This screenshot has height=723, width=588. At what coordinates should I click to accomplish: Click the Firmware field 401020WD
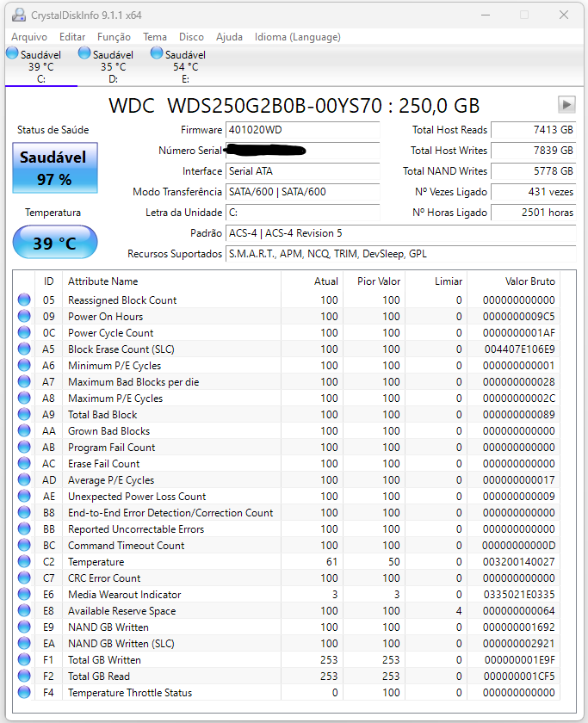[302, 130]
